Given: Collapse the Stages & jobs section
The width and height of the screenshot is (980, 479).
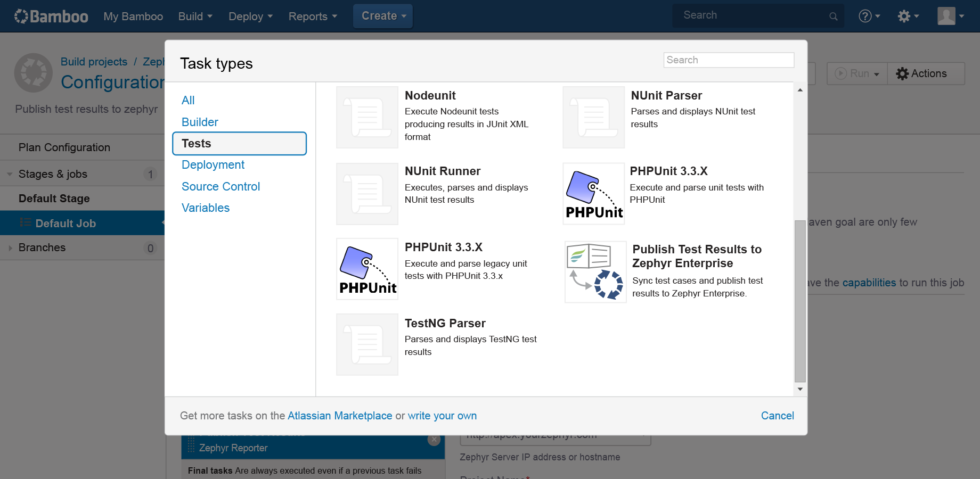Looking at the screenshot, I should coord(10,174).
